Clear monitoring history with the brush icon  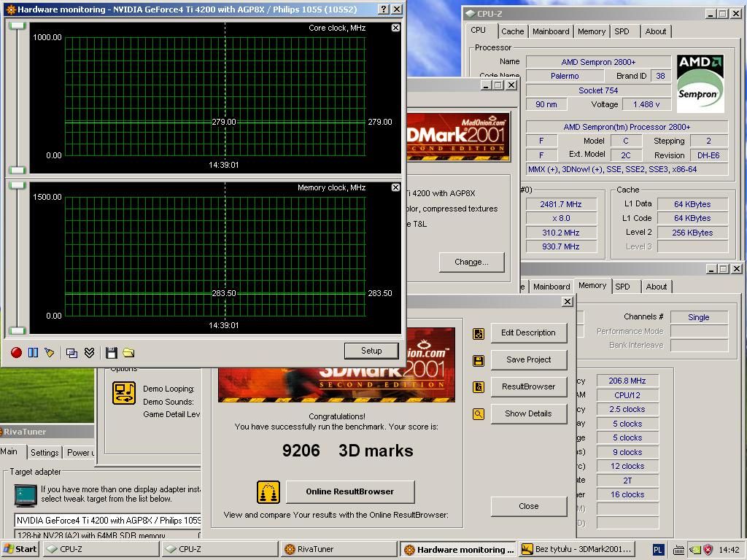click(x=50, y=352)
